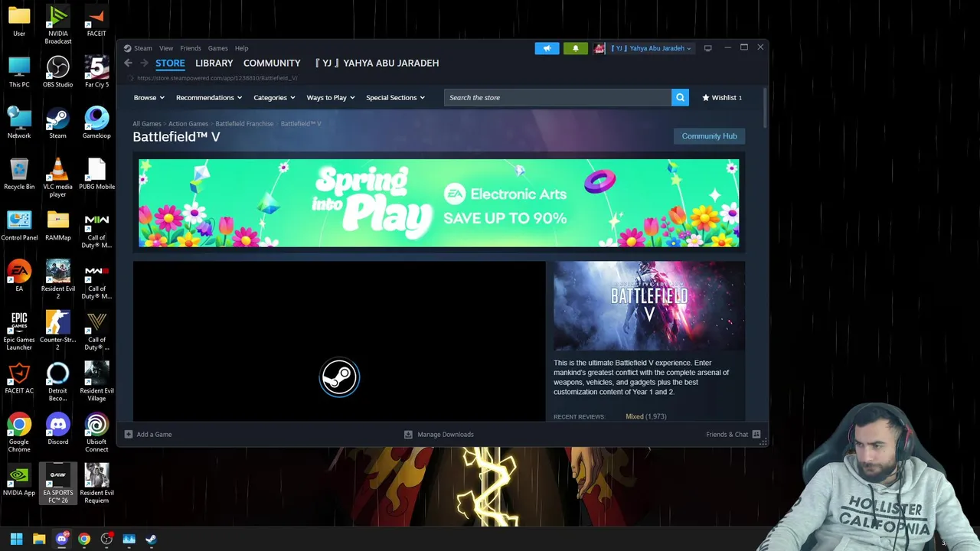980x551 pixels.
Task: Open FACEIT desktop icon
Action: 96,21
